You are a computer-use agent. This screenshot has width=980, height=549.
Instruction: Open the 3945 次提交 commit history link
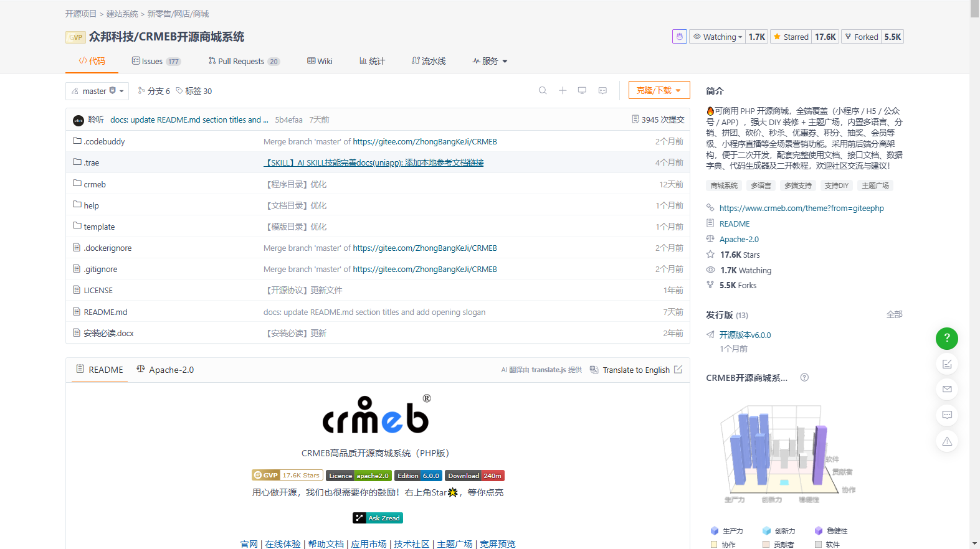pyautogui.click(x=658, y=120)
